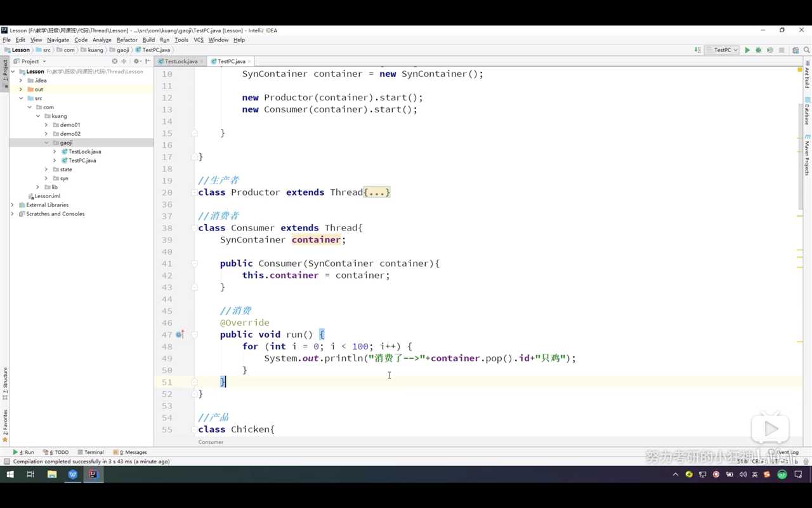Click the kuang breadcrumb in navigation bar

coord(91,50)
